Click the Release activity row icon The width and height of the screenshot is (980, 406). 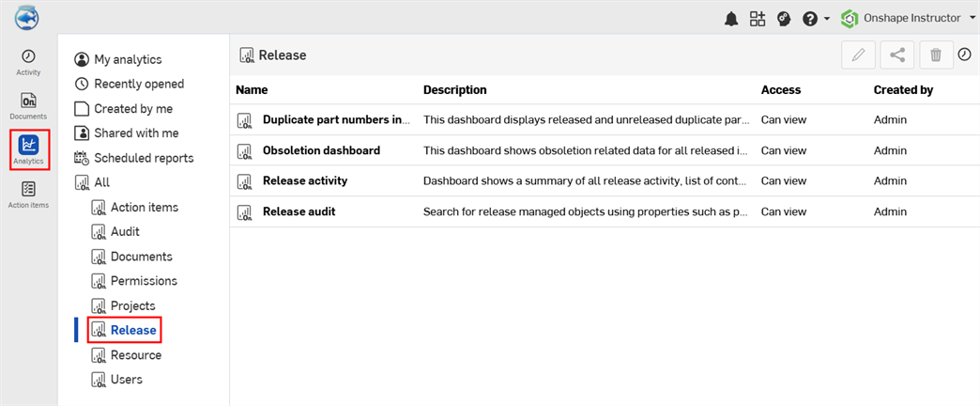click(x=245, y=181)
